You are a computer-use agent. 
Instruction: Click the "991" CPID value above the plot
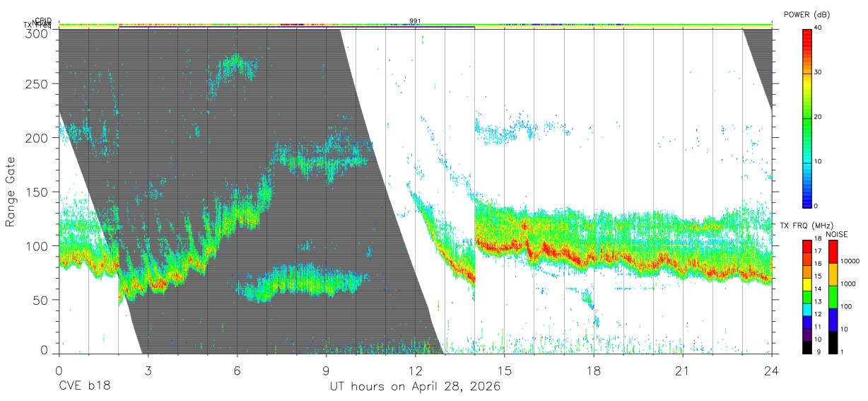coord(416,21)
